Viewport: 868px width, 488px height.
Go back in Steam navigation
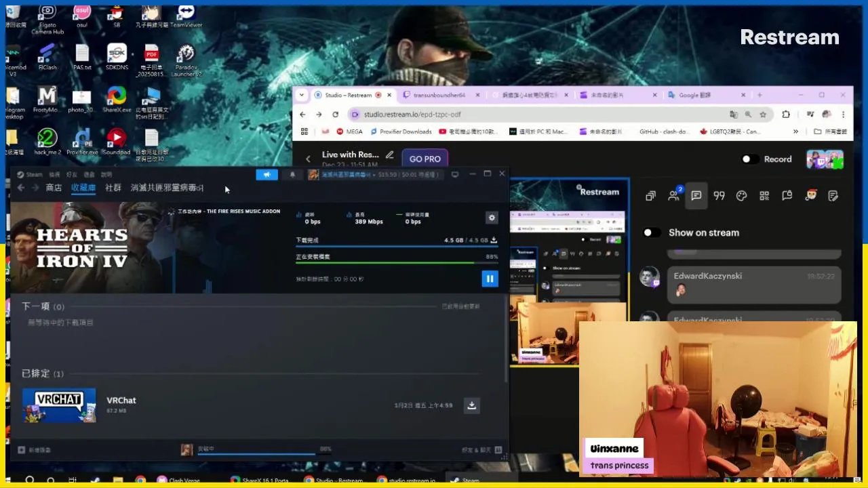coord(21,188)
